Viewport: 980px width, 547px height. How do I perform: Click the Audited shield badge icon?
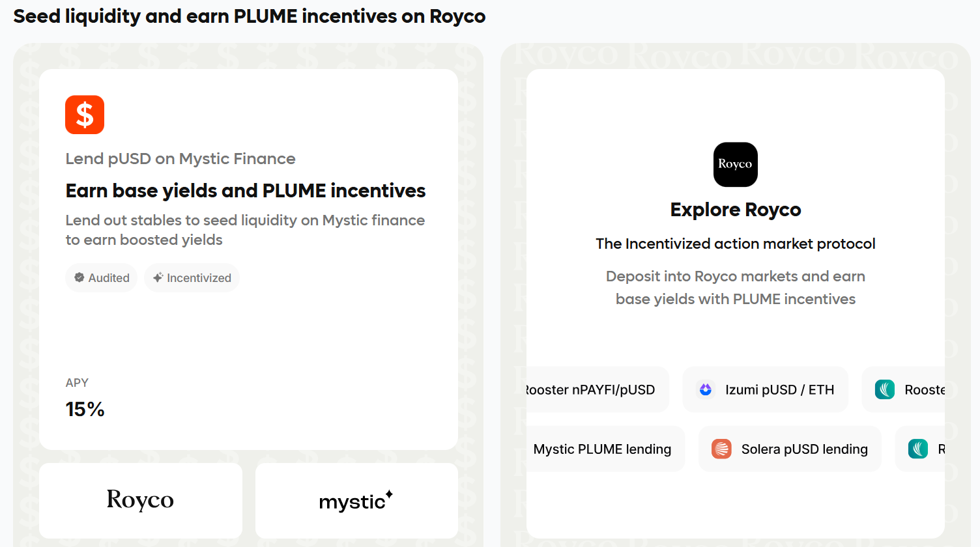(x=79, y=277)
